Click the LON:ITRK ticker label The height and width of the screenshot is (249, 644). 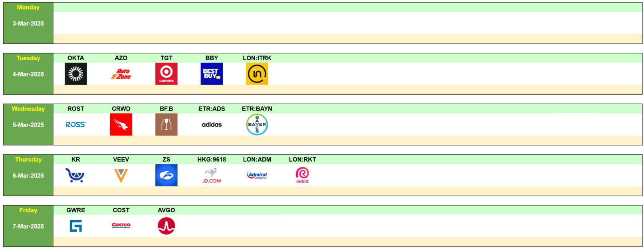[257, 58]
